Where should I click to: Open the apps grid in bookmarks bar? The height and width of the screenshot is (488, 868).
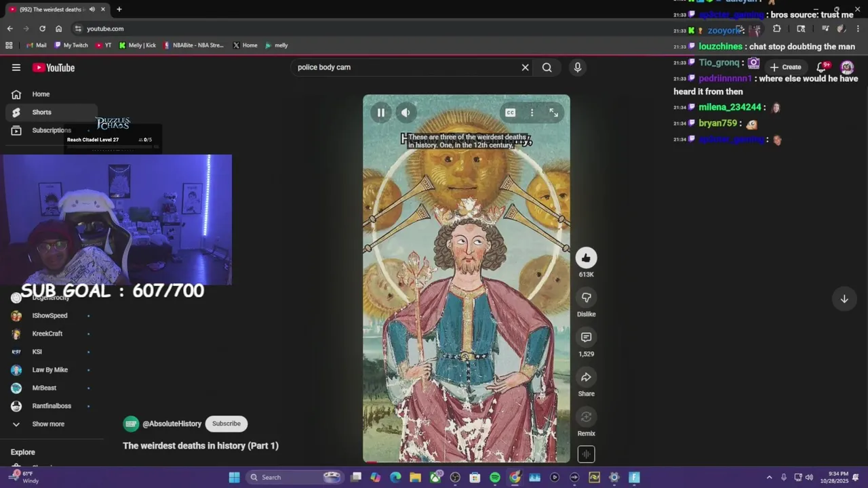tap(9, 45)
